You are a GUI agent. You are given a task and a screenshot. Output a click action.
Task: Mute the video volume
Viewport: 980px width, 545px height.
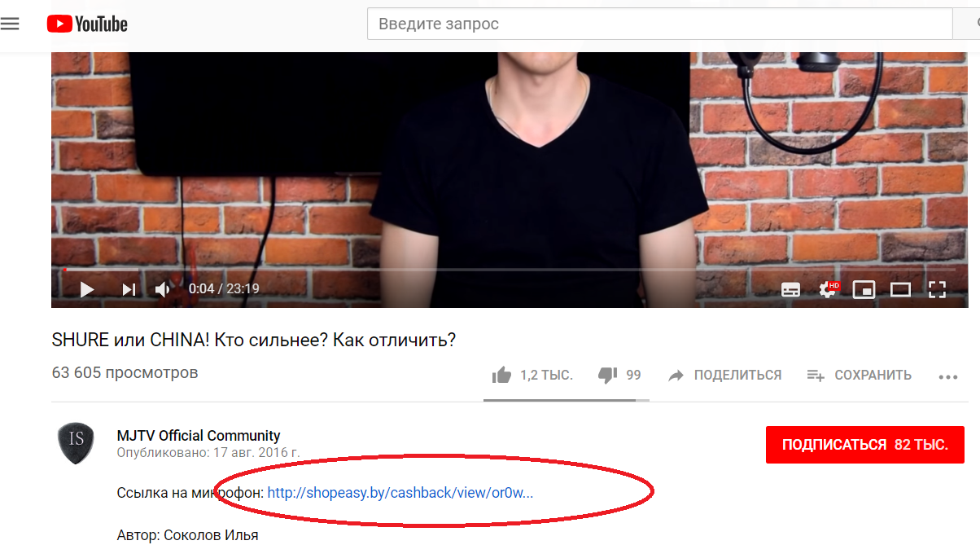(x=163, y=289)
